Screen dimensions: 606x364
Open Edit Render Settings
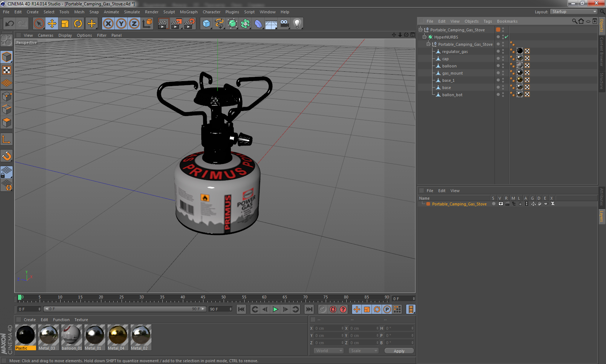tap(190, 24)
